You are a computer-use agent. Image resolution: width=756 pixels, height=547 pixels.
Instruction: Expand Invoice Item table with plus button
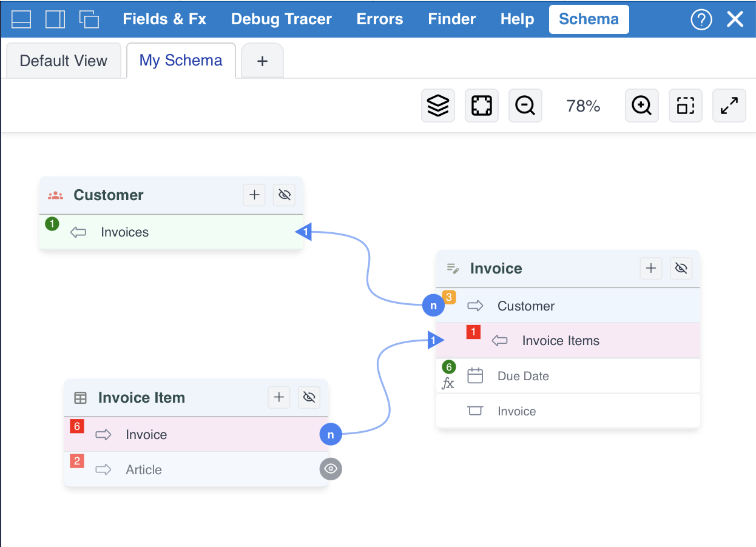tap(279, 397)
